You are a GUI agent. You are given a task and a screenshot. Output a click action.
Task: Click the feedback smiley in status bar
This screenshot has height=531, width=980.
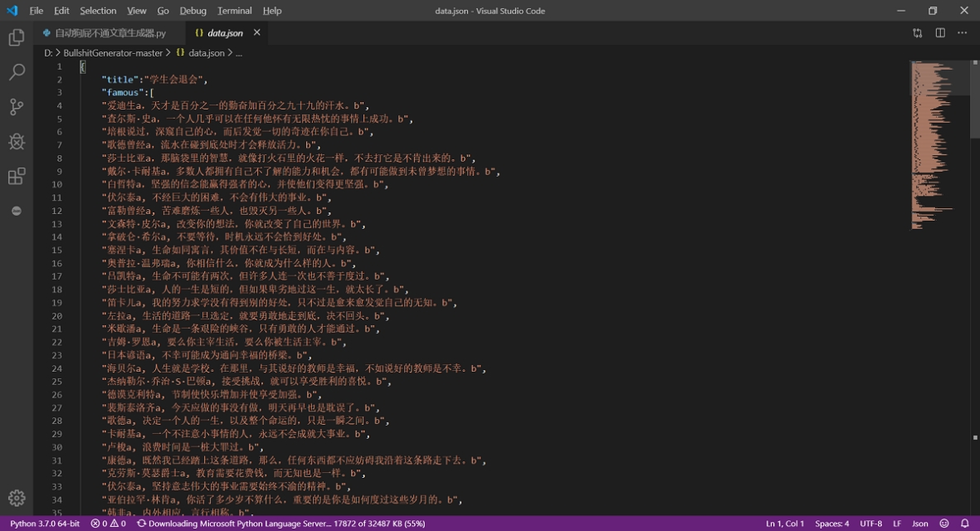(944, 524)
